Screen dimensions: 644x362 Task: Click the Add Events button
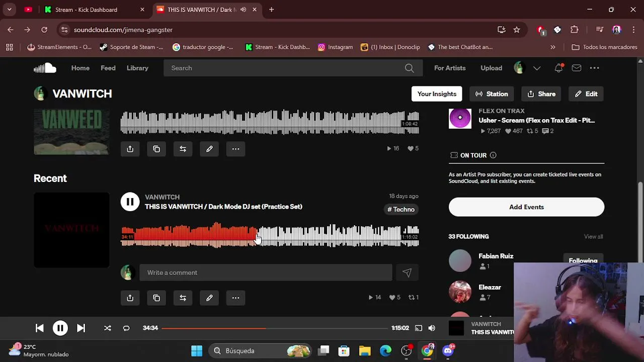526,207
